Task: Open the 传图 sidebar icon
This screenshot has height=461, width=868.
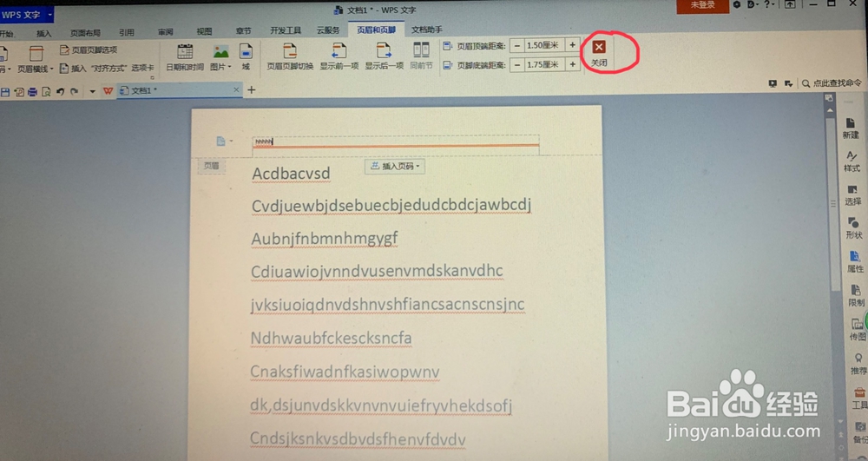Action: 858,329
